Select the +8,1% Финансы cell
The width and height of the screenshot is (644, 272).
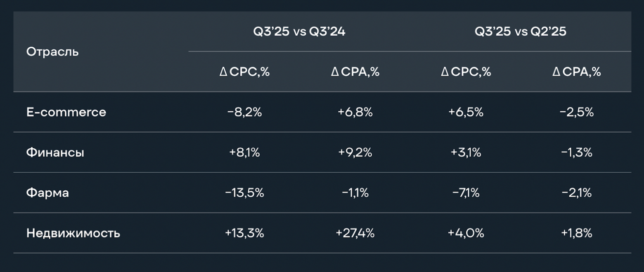pos(244,152)
